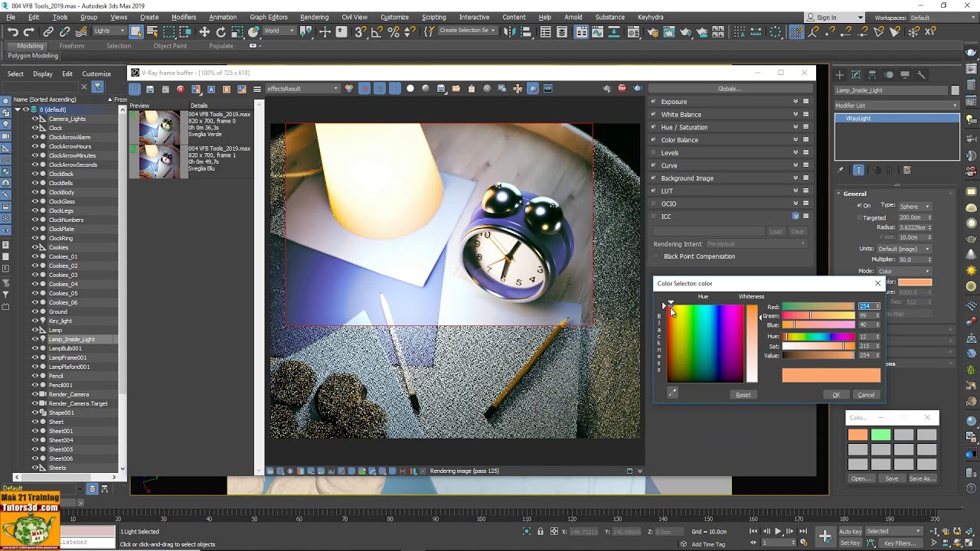
Task: Click the render teapot icon in VFB
Action: pyautogui.click(x=637, y=89)
